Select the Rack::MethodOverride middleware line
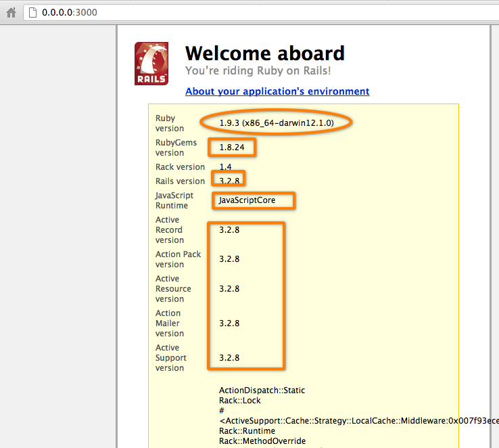Image resolution: width=499 pixels, height=448 pixels. point(262,441)
